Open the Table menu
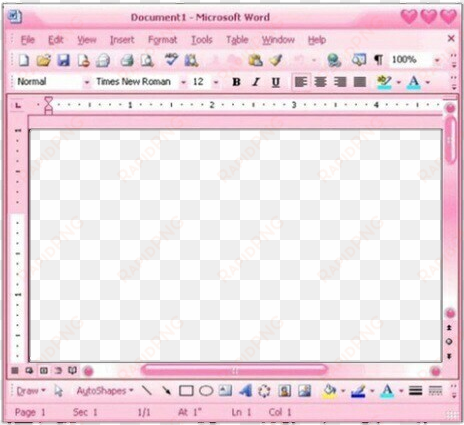464x425 pixels. click(x=237, y=40)
